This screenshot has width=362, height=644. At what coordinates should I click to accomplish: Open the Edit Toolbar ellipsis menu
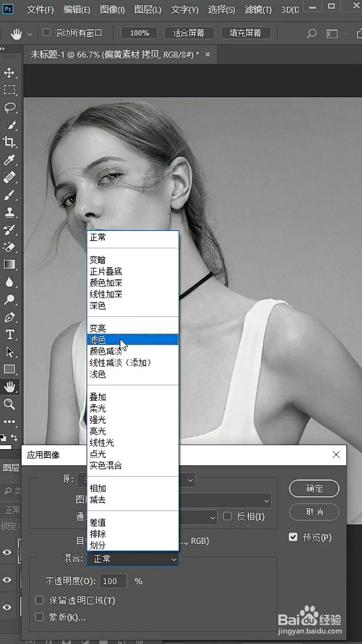tap(9, 422)
